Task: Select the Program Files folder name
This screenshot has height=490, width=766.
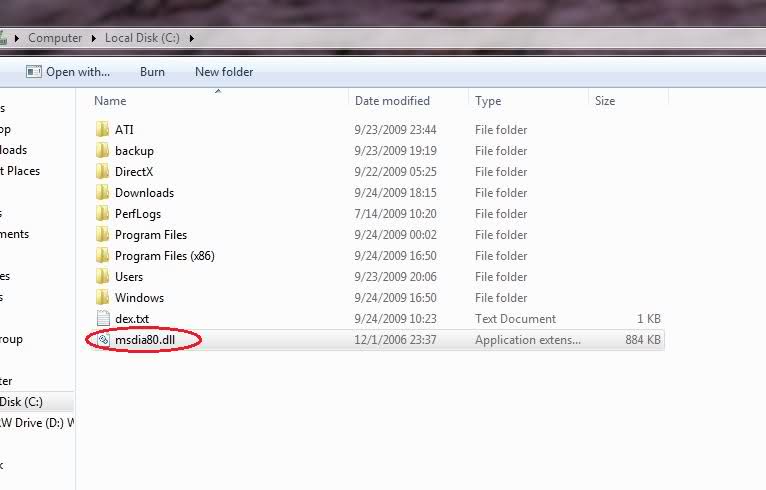Action: [151, 234]
